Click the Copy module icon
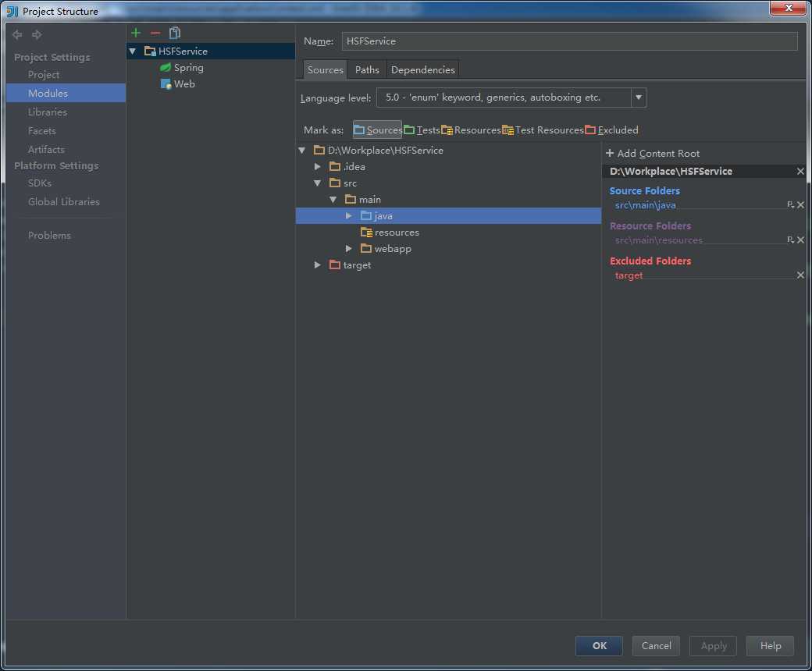The height and width of the screenshot is (671, 812). 175,33
